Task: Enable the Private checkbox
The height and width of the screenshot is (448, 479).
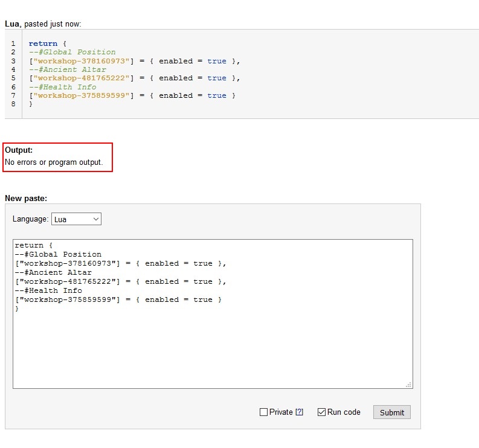Action: pyautogui.click(x=263, y=412)
